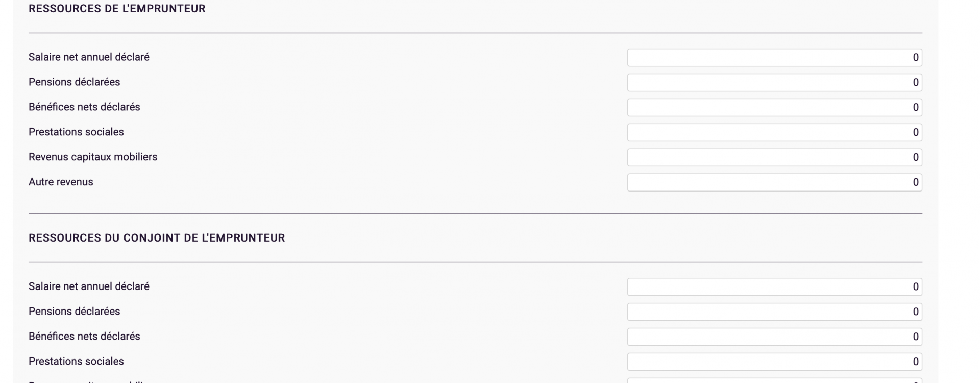Click the Autre revenus text label
This screenshot has width=980, height=383.
[61, 182]
